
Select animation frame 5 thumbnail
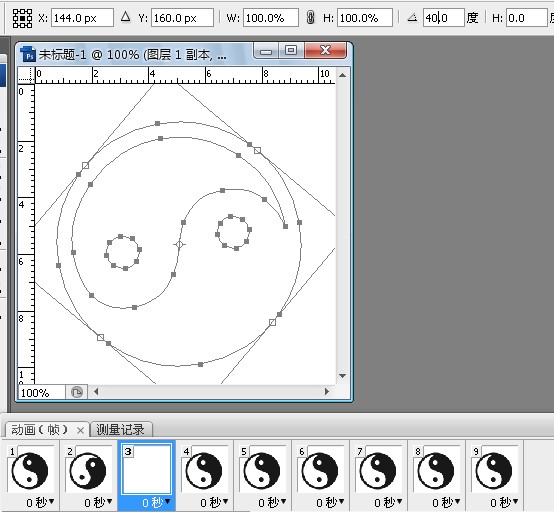pyautogui.click(x=262, y=470)
